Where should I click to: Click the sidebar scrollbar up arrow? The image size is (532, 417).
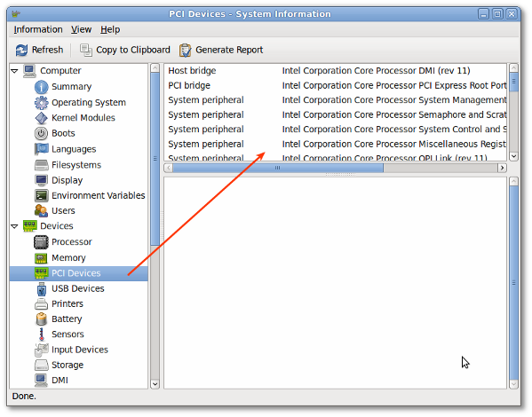click(x=155, y=68)
